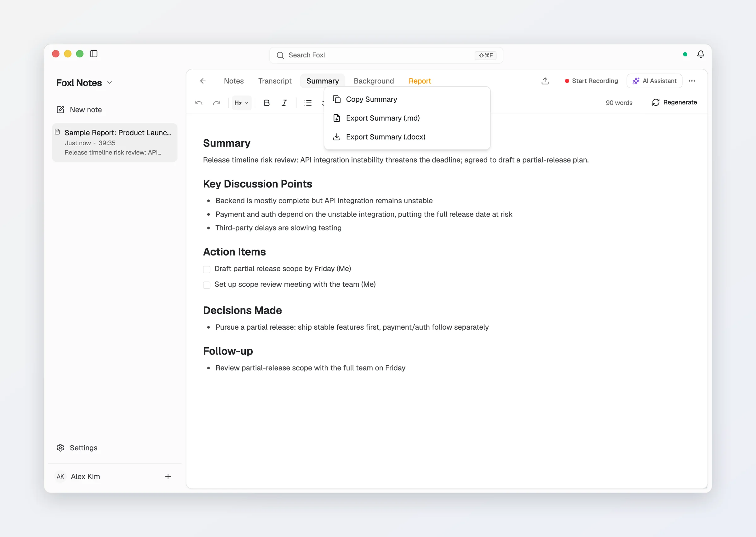Click the "Action Items" heading
Screen dimensions: 756x537
pos(234,252)
